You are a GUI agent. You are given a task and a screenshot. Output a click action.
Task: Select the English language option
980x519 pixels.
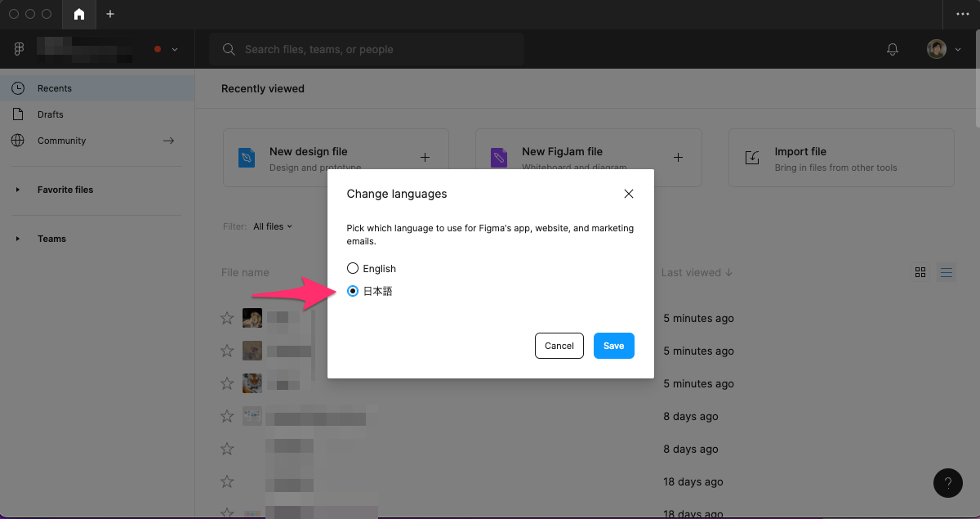pos(353,268)
